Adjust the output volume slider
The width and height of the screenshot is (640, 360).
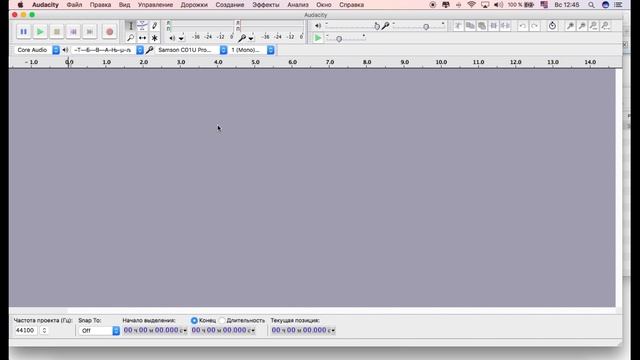point(351,26)
